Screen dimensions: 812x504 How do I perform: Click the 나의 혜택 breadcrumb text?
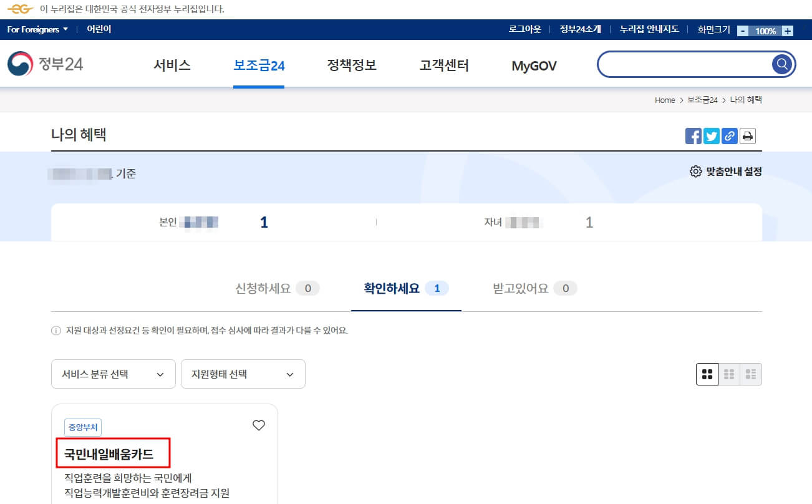[x=746, y=100]
